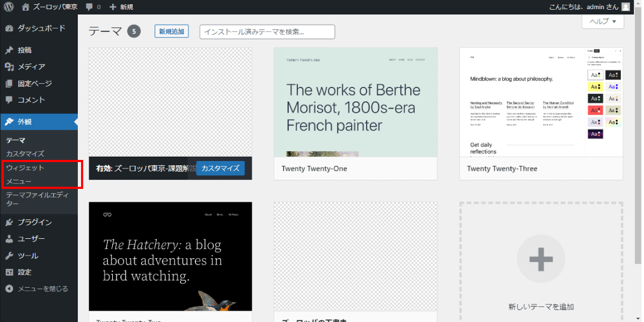The height and width of the screenshot is (322, 644).
Task: Select the Twenty Twenty-Three theme screenshot
Action: [x=541, y=102]
